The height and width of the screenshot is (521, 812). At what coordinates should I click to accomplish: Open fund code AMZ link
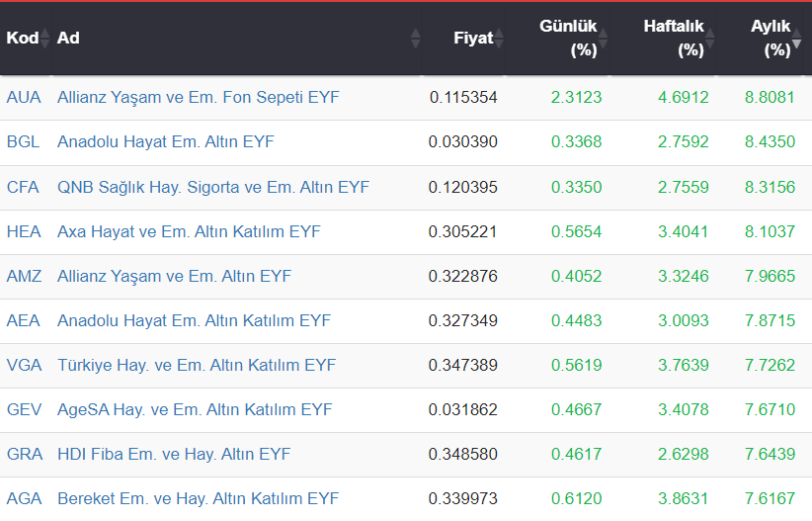coord(25,276)
